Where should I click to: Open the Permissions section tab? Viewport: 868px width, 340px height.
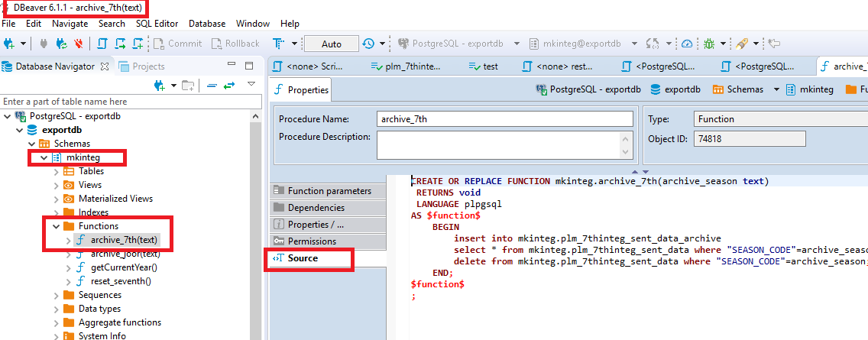311,241
